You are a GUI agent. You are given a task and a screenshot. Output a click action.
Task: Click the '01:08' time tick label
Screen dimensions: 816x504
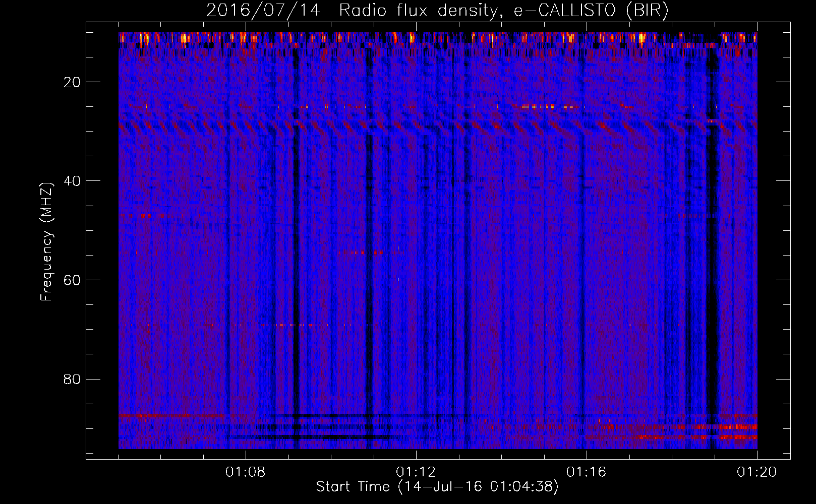[x=246, y=472]
